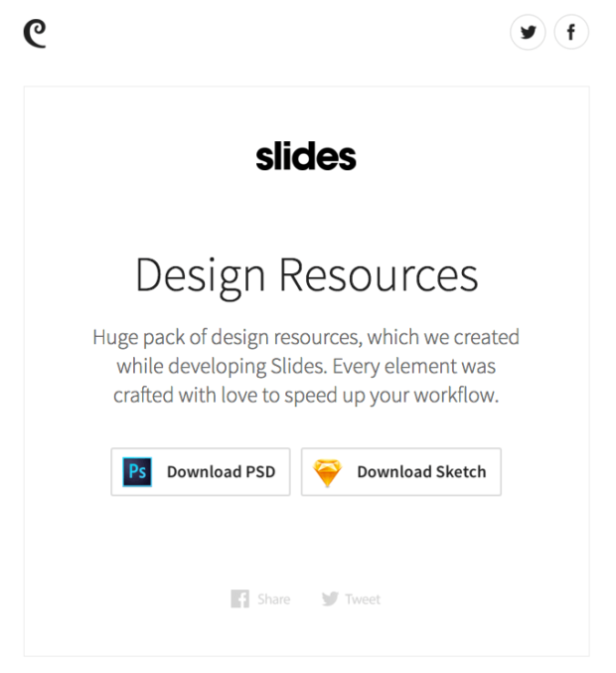Click the 'Download Sketch' label text
The width and height of the screenshot is (616, 673).
click(x=421, y=472)
